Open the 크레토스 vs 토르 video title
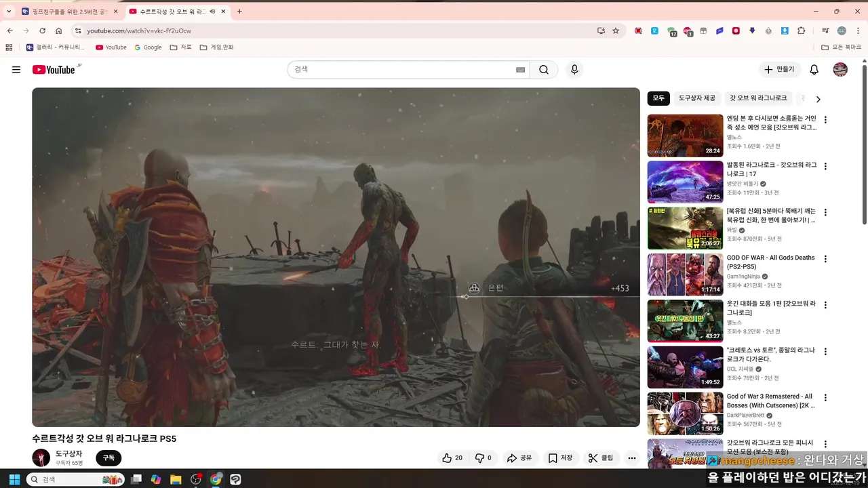The image size is (868, 488). click(772, 354)
